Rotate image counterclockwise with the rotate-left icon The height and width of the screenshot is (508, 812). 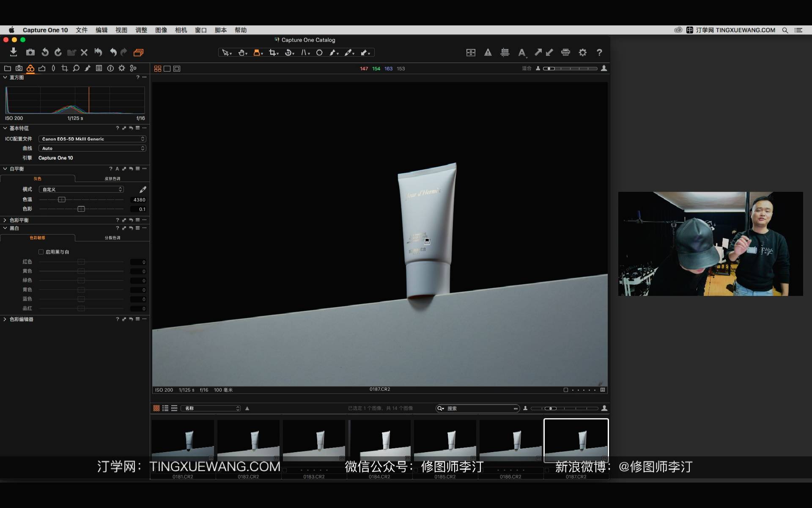coord(45,52)
